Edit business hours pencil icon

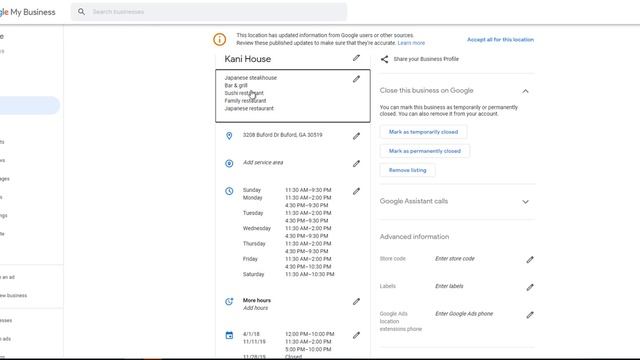coord(356,191)
